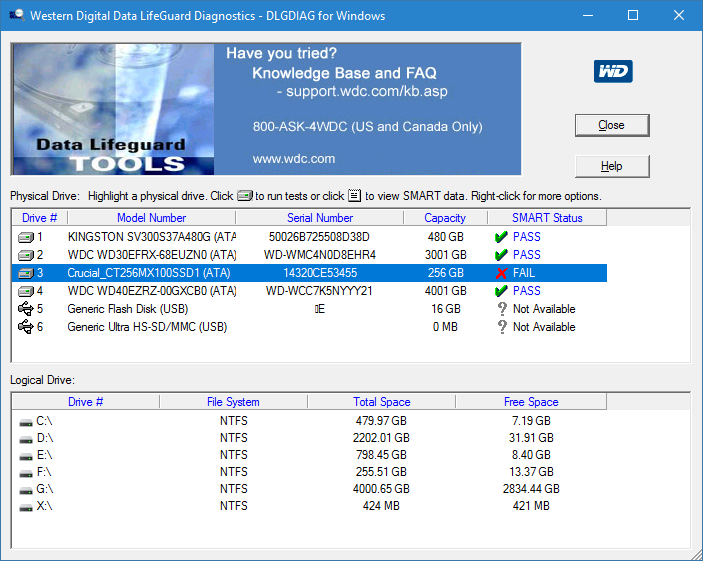Click green check icon for WD30EFRX row

tap(501, 255)
